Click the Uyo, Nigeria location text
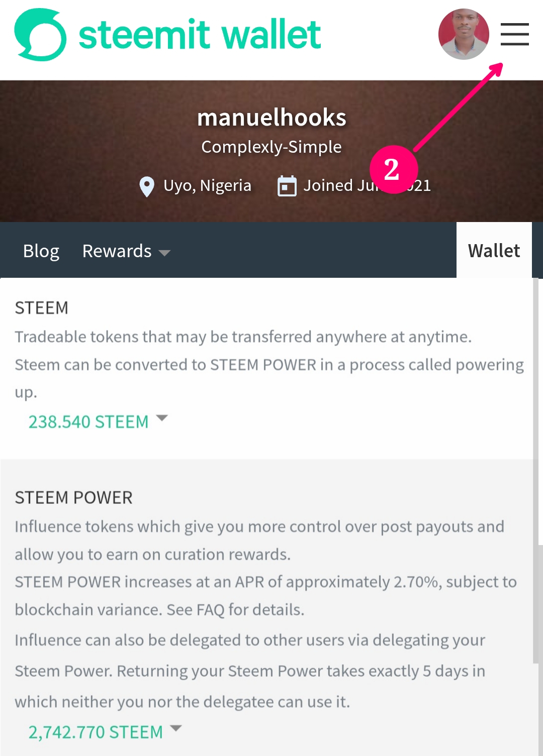Image resolution: width=543 pixels, height=756 pixels. (x=207, y=185)
